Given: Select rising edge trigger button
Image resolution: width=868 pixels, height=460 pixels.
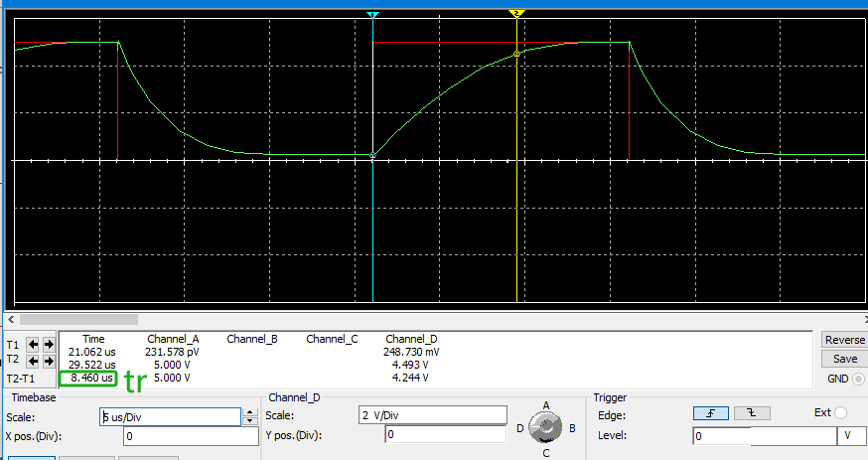Looking at the screenshot, I should click(x=711, y=413).
